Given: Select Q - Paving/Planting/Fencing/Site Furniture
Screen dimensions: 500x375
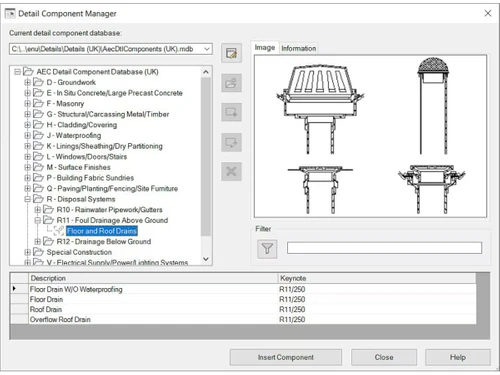Looking at the screenshot, I should point(112,188).
